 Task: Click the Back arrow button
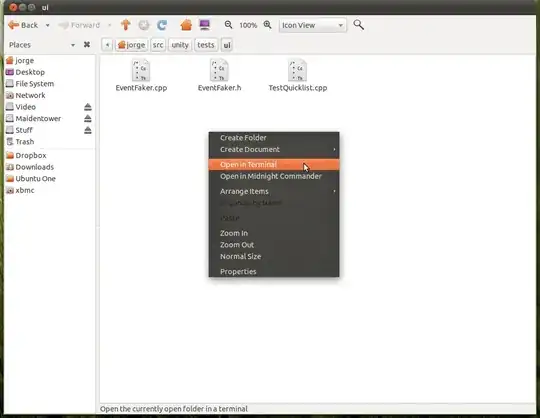pyautogui.click(x=23, y=25)
